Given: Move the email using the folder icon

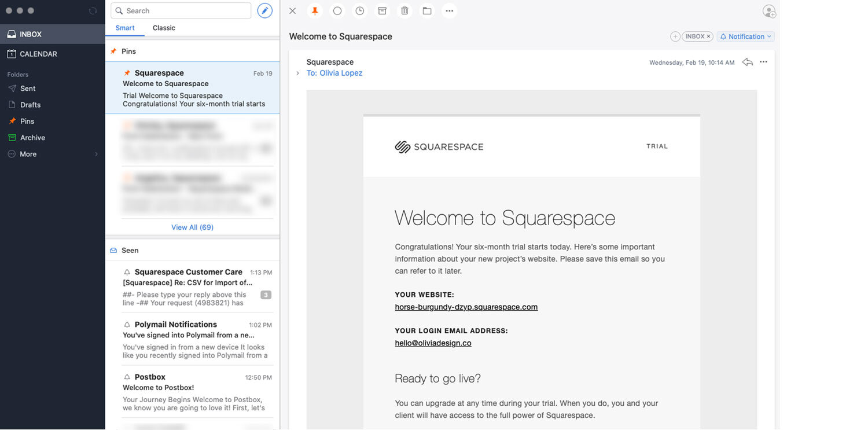Looking at the screenshot, I should pyautogui.click(x=427, y=11).
